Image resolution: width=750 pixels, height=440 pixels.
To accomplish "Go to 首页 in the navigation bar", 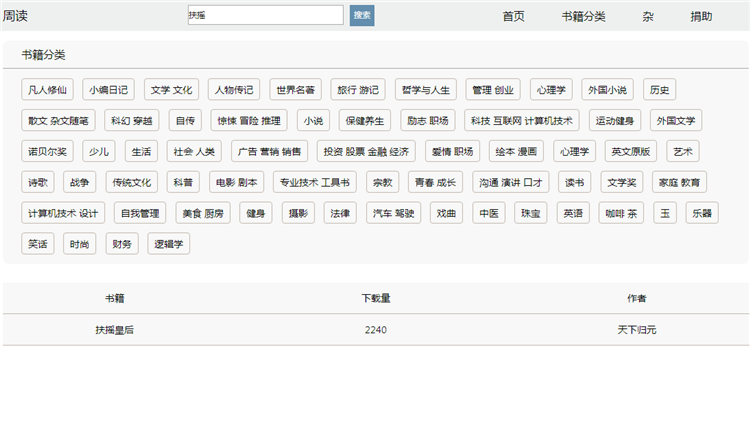I will point(514,16).
